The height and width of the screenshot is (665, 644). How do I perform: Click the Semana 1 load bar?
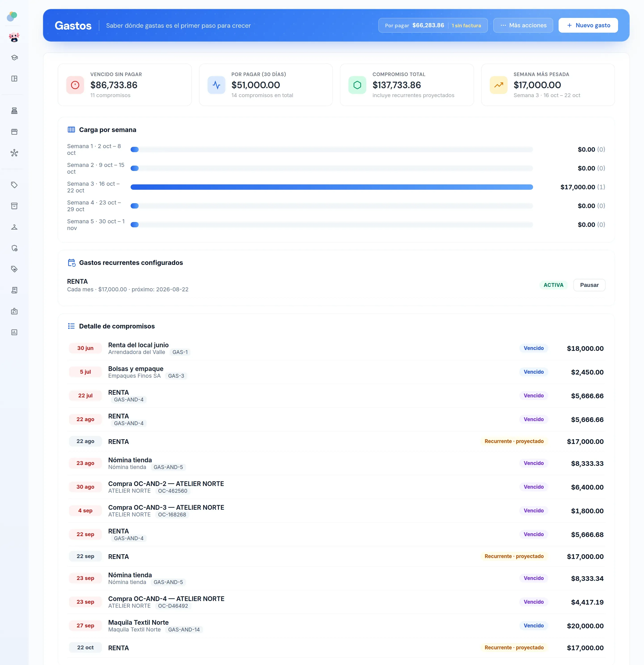pos(332,150)
